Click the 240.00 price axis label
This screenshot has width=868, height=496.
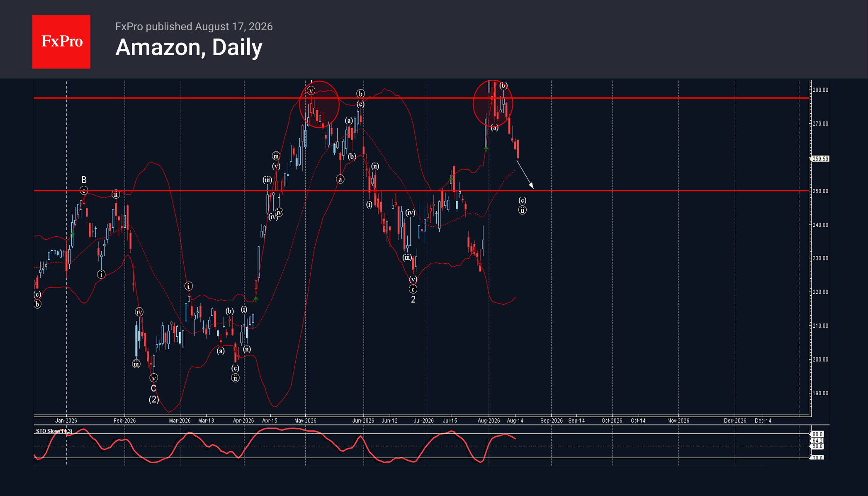820,225
